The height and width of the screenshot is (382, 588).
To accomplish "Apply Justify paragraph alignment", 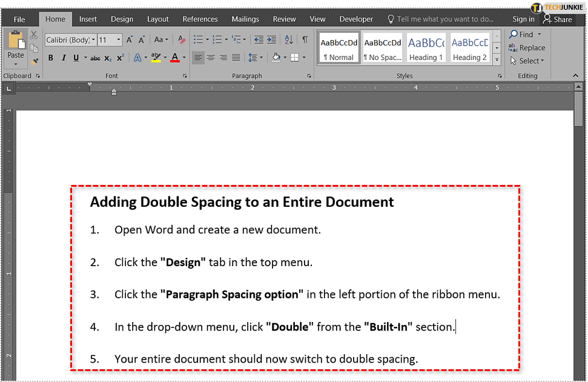I will coord(236,58).
